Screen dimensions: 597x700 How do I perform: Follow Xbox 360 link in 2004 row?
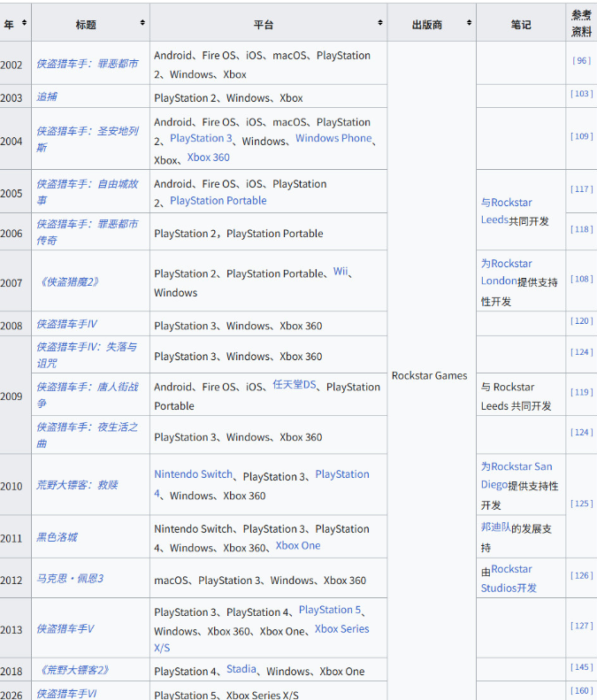point(209,158)
